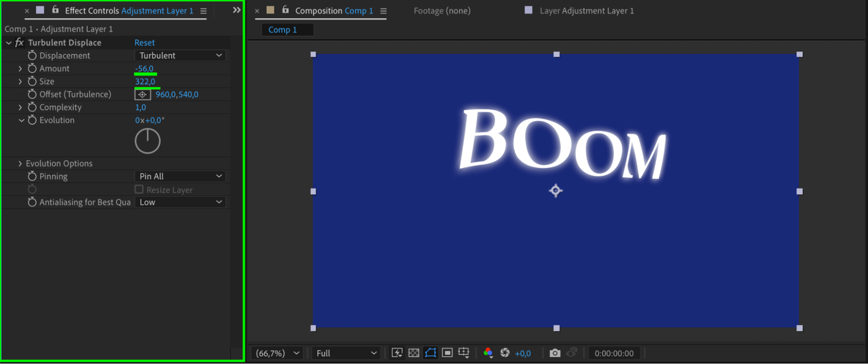Toggle the transparency grid button
This screenshot has width=868, height=364.
(x=414, y=353)
